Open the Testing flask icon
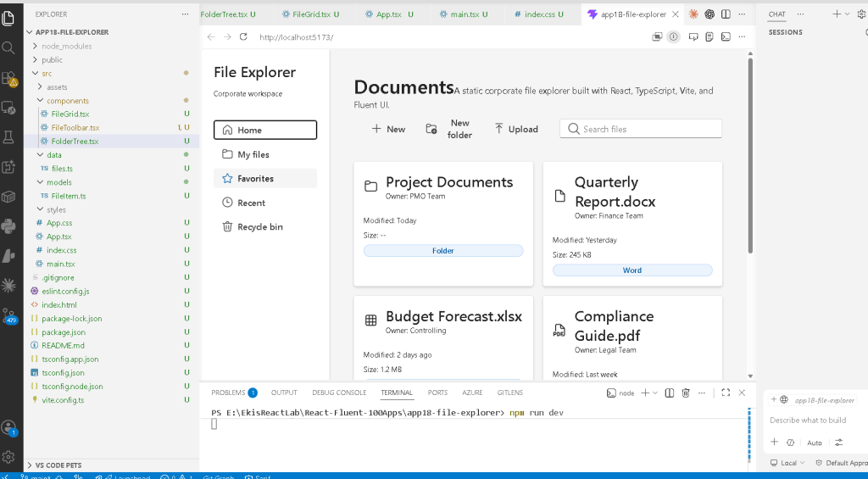 pyautogui.click(x=8, y=137)
